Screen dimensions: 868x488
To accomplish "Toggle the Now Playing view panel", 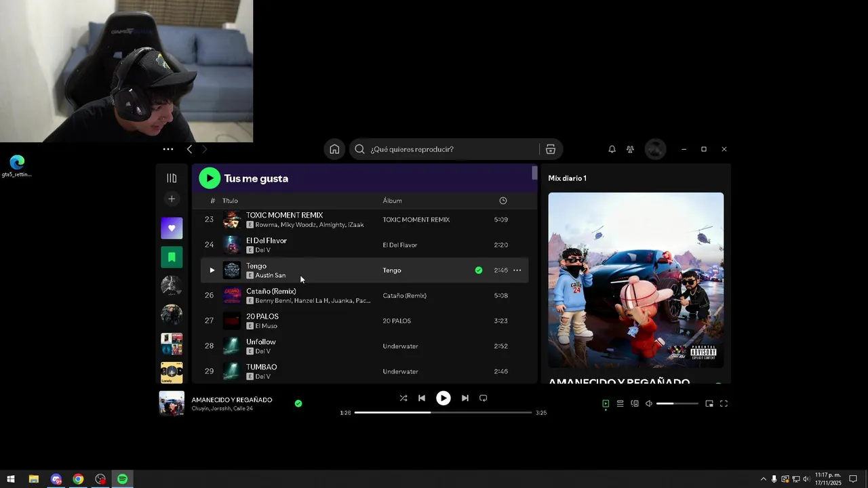I will pos(606,404).
